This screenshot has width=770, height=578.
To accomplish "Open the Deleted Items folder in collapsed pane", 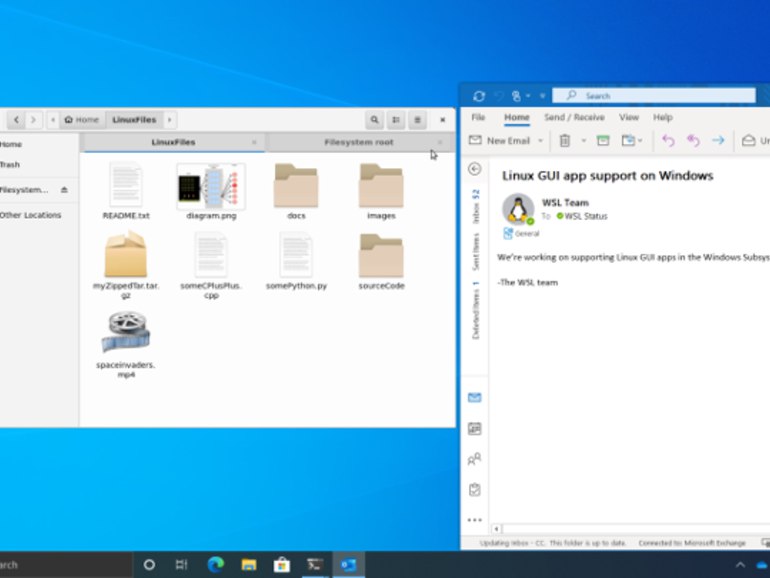I will pos(475,310).
